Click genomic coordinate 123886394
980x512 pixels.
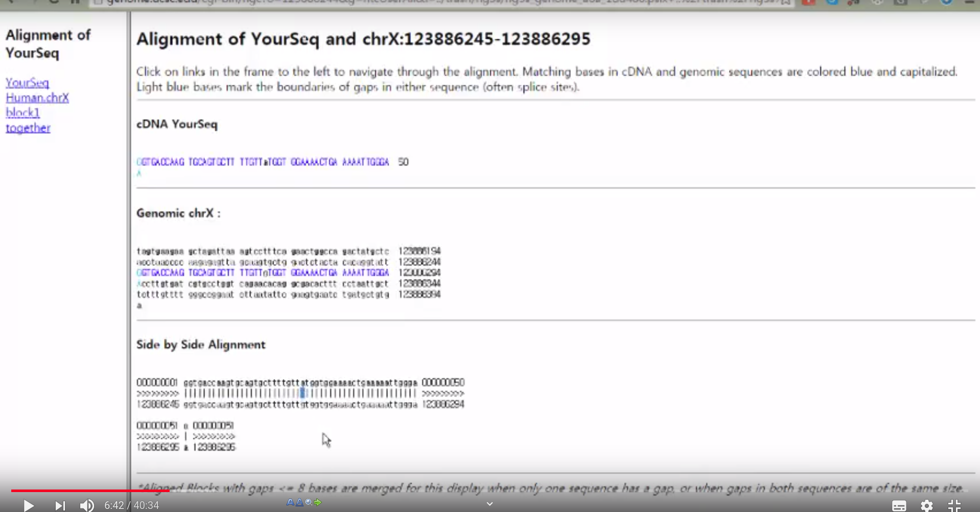(419, 294)
